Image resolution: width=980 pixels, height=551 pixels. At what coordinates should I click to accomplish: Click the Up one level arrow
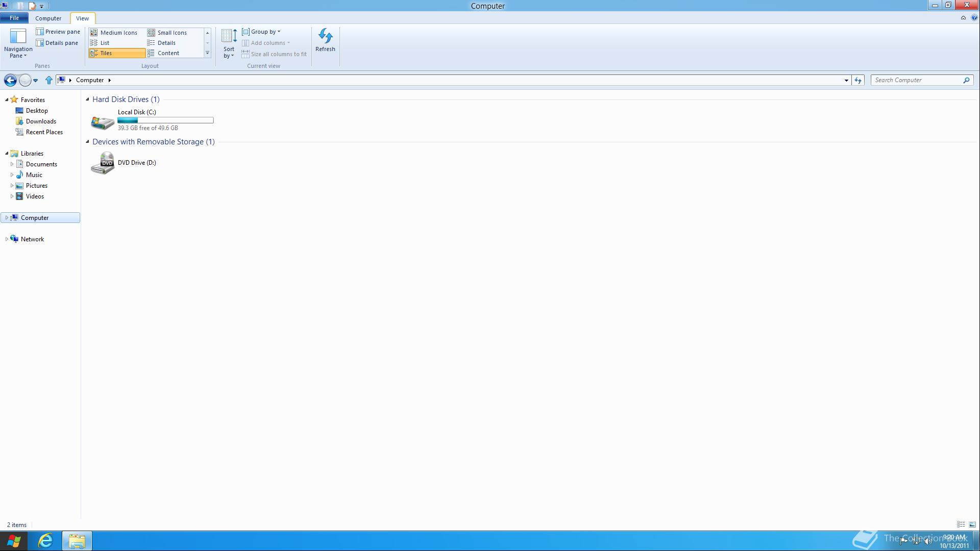pyautogui.click(x=49, y=80)
